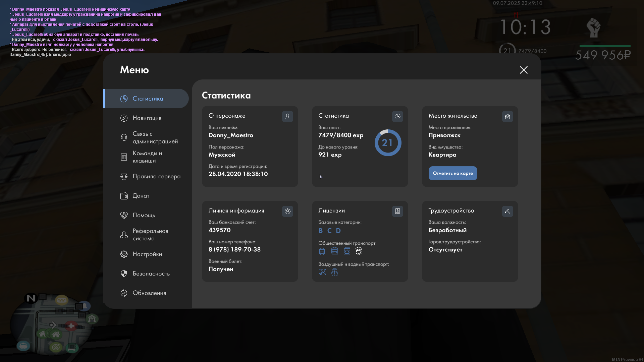Click the Меню window title
Image resolution: width=644 pixels, height=362 pixels.
134,70
